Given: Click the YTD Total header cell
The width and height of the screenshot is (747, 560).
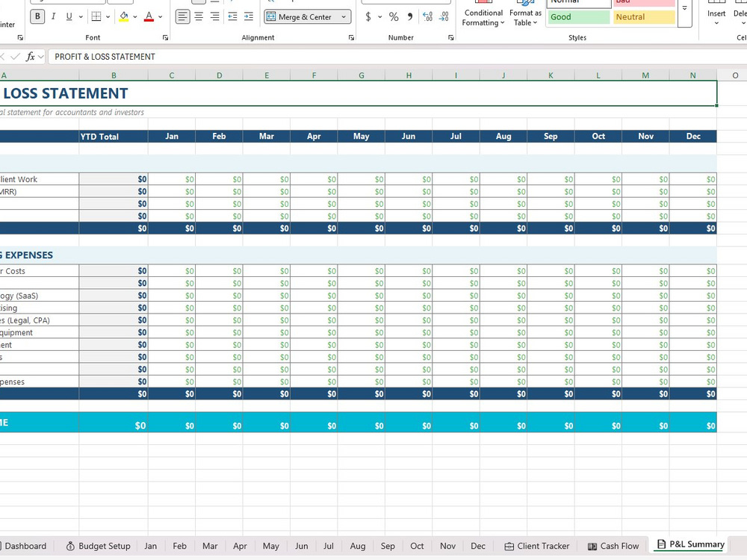Looking at the screenshot, I should [x=114, y=136].
